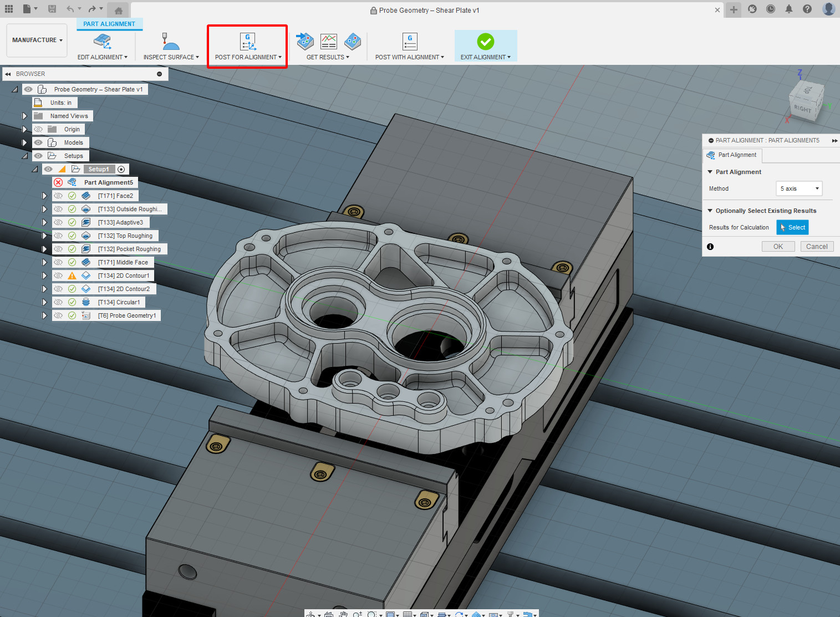Collapse the Optionally Select Existing Results section
The image size is (840, 617).
click(710, 211)
